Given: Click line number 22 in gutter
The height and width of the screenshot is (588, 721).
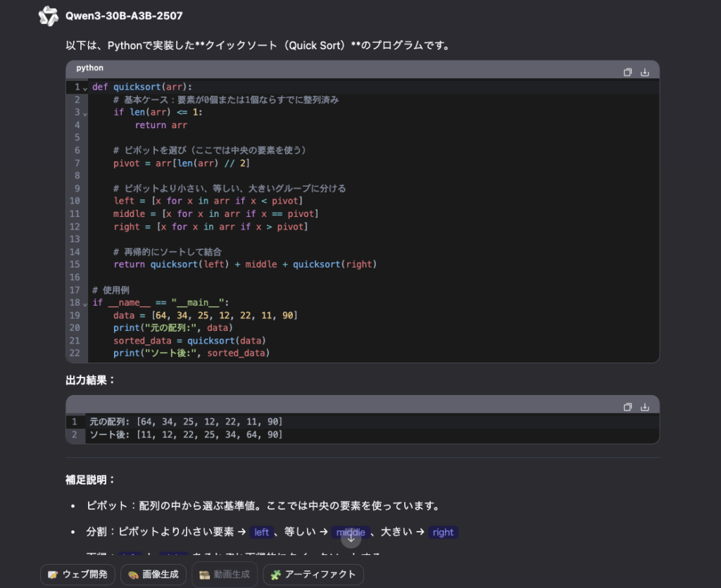Looking at the screenshot, I should pos(75,353).
